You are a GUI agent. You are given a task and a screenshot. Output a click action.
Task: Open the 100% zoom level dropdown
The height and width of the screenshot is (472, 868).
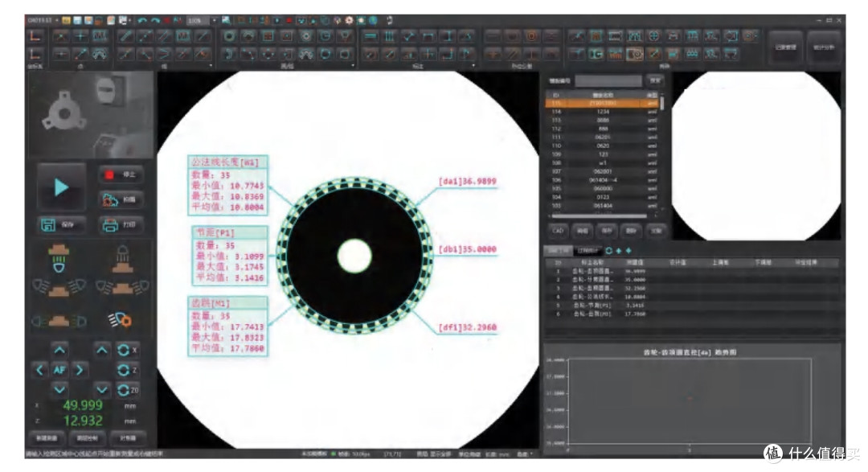pos(215,20)
